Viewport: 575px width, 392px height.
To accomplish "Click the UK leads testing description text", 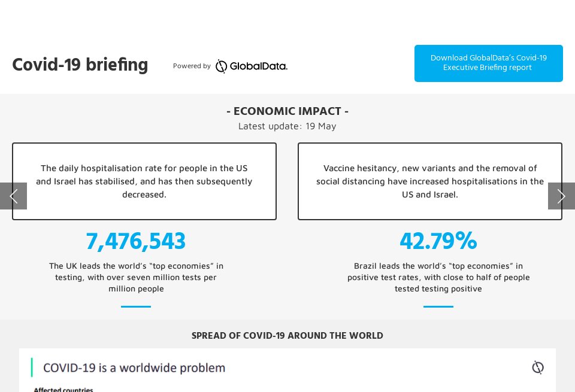I will (136, 277).
